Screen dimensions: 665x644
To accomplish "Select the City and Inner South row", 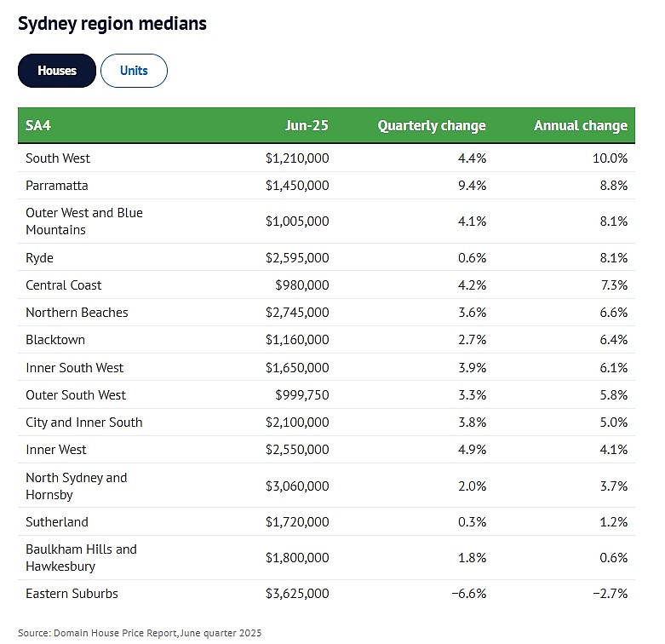I will [x=327, y=423].
